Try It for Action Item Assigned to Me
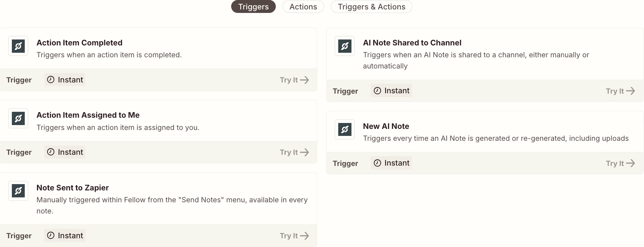The width and height of the screenshot is (644, 247). [x=294, y=152]
